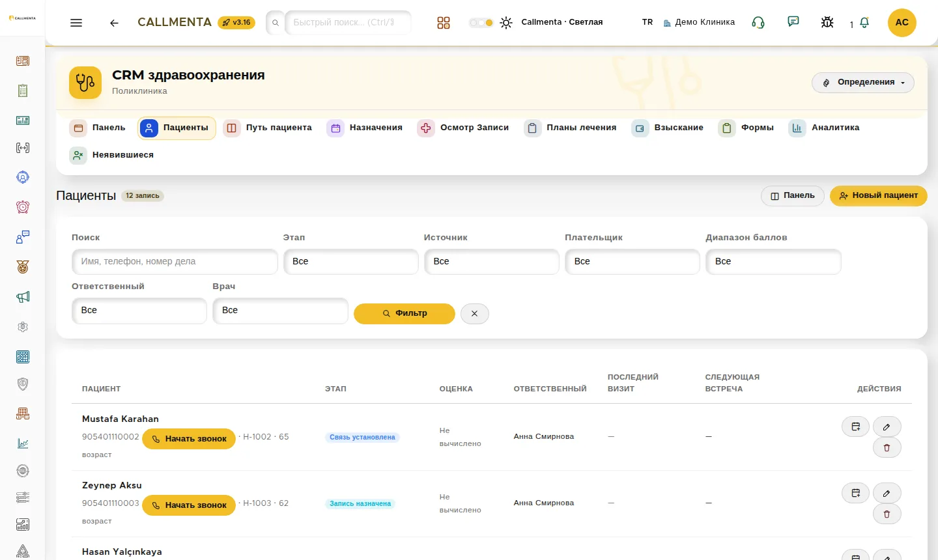Viewport: 938px width, 560px height.
Task: Open the globe icon in the sidebar
Action: [23, 471]
